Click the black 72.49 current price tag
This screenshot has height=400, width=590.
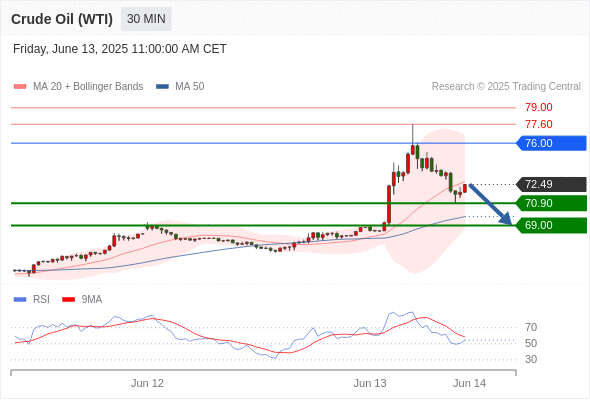(551, 184)
